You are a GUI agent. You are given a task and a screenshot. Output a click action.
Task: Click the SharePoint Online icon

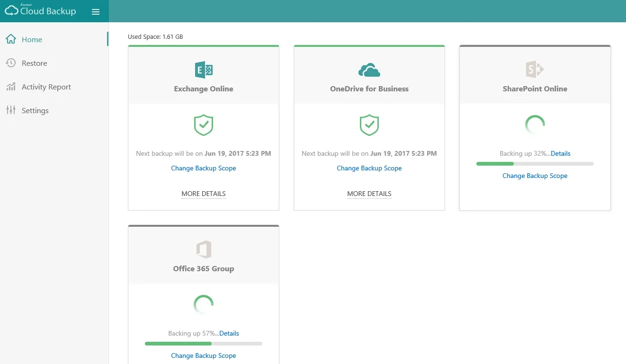click(x=535, y=70)
